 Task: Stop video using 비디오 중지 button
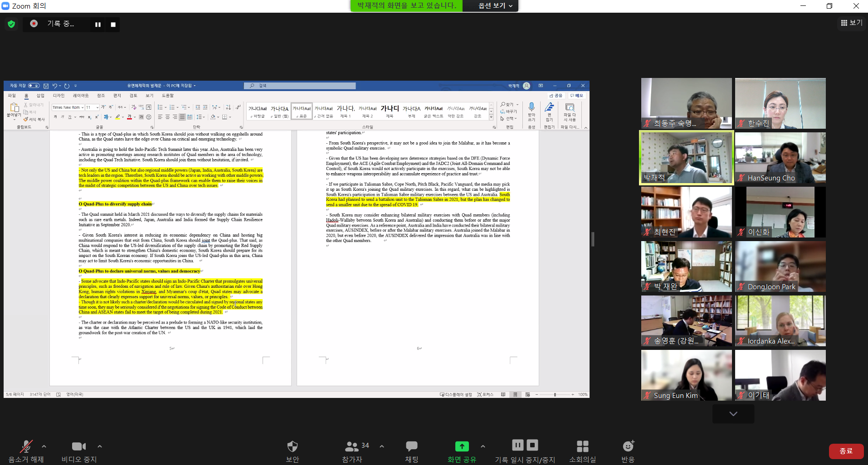(79, 450)
